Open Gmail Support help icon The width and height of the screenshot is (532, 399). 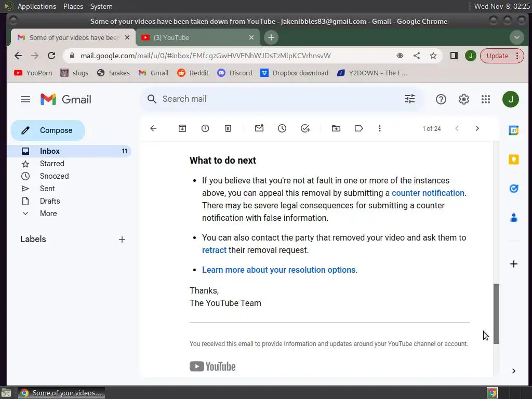[441, 99]
